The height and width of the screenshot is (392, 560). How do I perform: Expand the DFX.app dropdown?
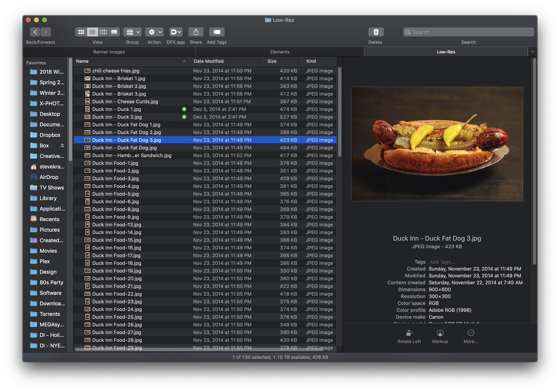coord(176,32)
